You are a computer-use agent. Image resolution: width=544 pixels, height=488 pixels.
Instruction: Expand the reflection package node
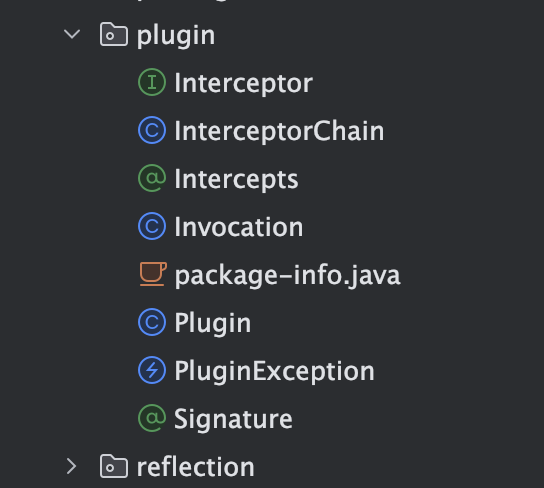tap(71, 466)
